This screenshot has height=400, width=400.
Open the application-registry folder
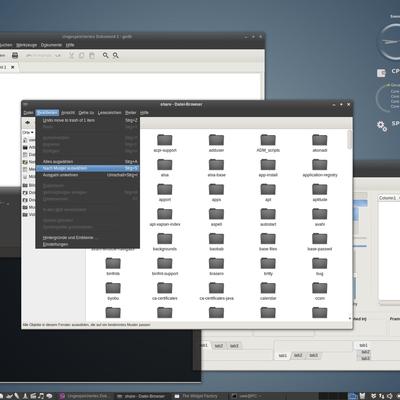pos(320,168)
